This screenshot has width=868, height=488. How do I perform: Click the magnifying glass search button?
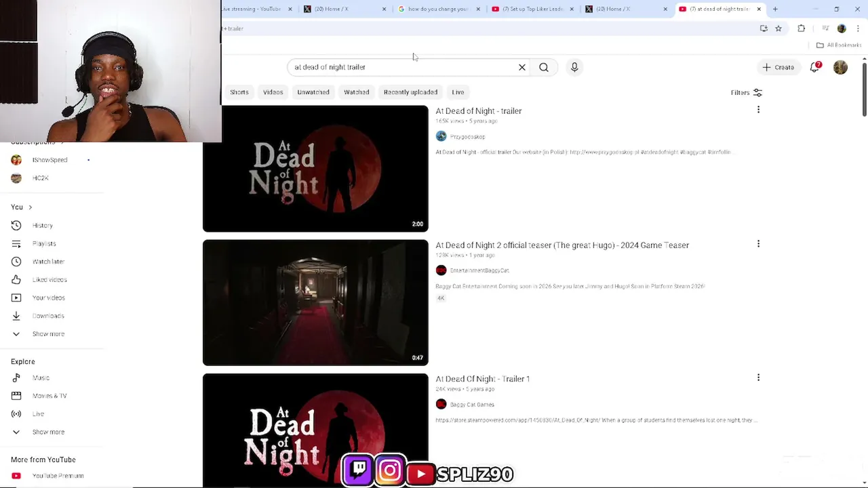click(544, 67)
